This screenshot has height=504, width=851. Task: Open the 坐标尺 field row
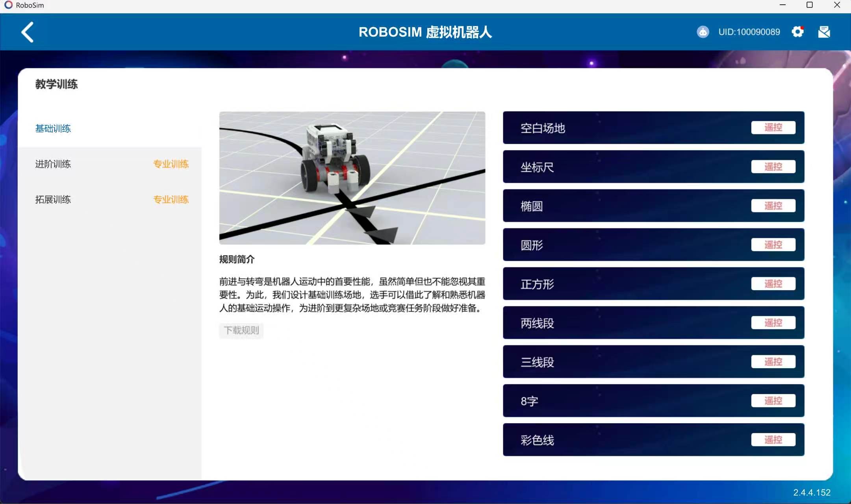coord(654,167)
